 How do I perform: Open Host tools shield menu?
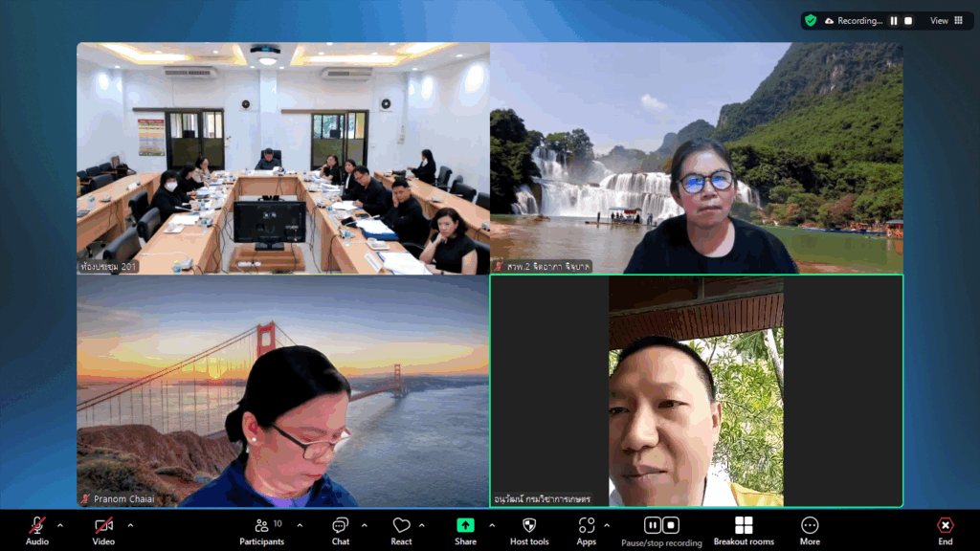[x=529, y=531]
